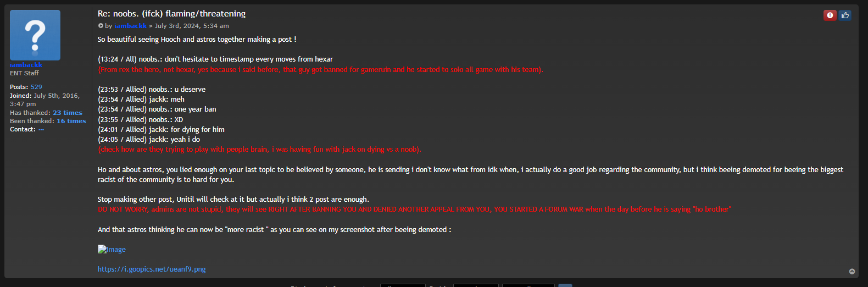Open the post title 'Re: noobs. (ifck) flaming/threatening'
The height and width of the screenshot is (287, 868).
point(171,14)
